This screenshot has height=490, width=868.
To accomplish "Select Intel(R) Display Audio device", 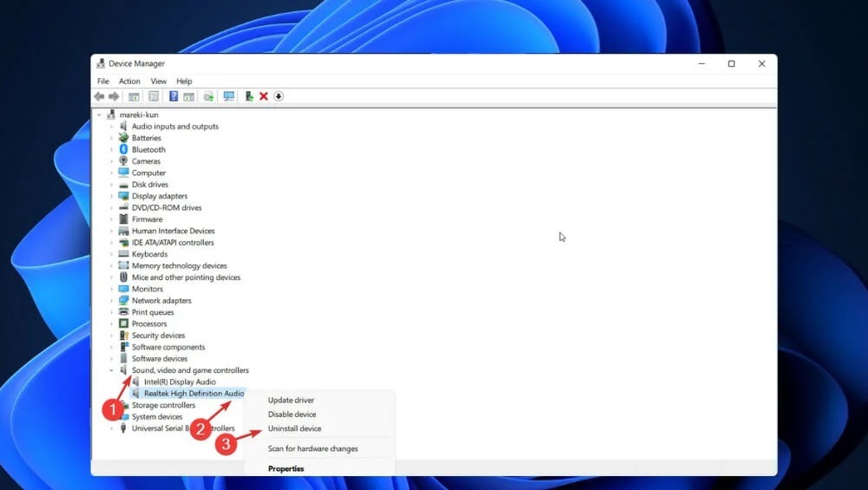I will click(x=180, y=382).
